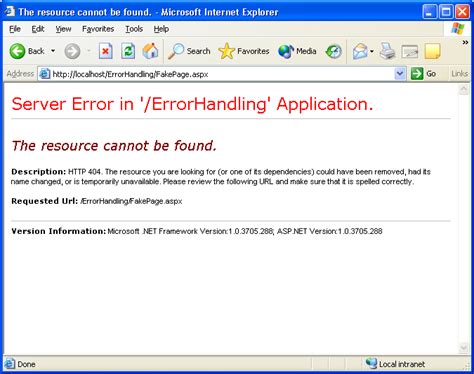Refresh the page with green arrows icon
Image resolution: width=474 pixels, height=374 pixels.
pyautogui.click(x=128, y=51)
